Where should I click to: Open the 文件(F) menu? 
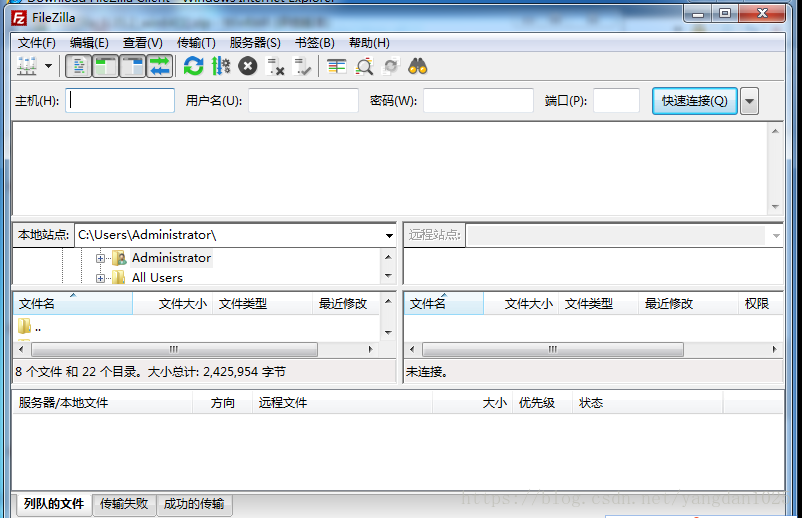pyautogui.click(x=36, y=43)
